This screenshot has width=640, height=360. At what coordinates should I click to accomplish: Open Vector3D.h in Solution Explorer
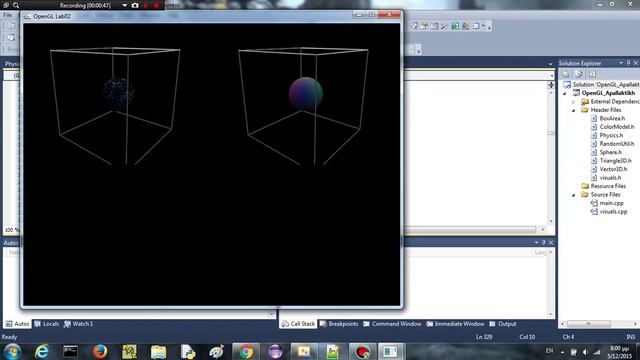point(613,169)
